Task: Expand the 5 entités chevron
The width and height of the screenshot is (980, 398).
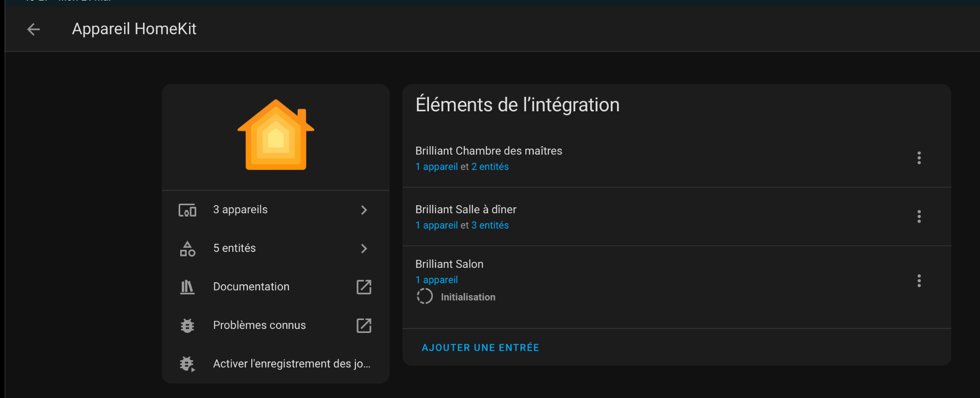Action: [x=364, y=248]
